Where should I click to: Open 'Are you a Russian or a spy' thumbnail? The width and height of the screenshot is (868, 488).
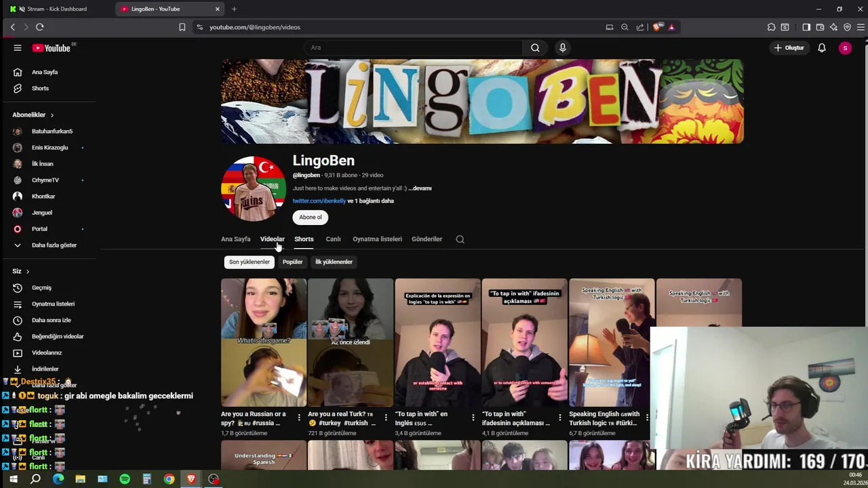[x=264, y=342]
